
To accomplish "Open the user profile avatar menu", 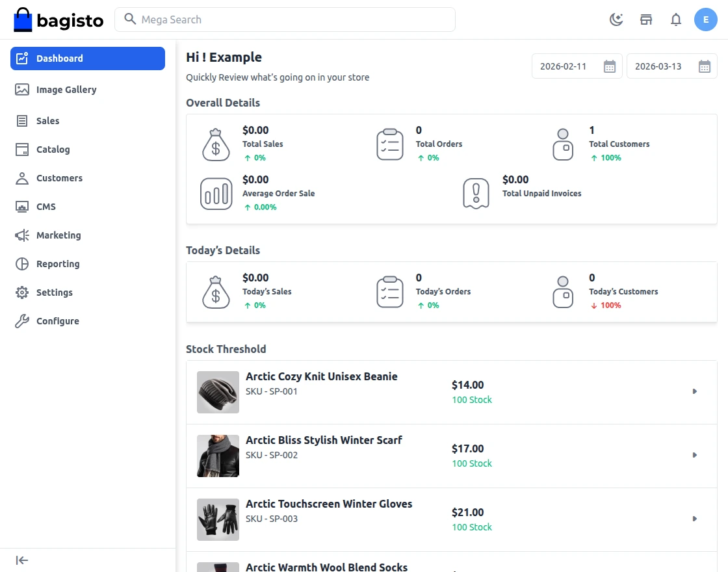I will pyautogui.click(x=706, y=19).
